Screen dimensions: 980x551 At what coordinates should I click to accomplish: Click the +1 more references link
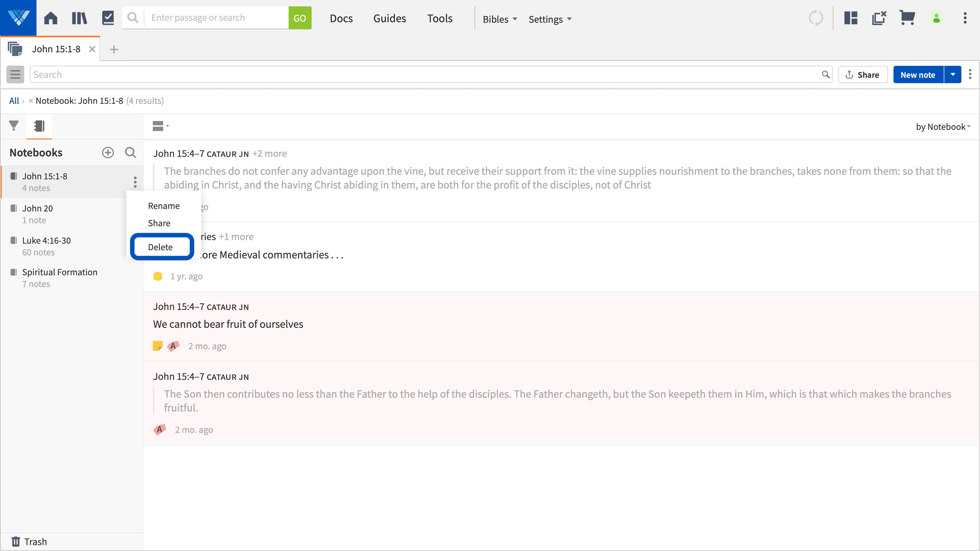tap(236, 236)
